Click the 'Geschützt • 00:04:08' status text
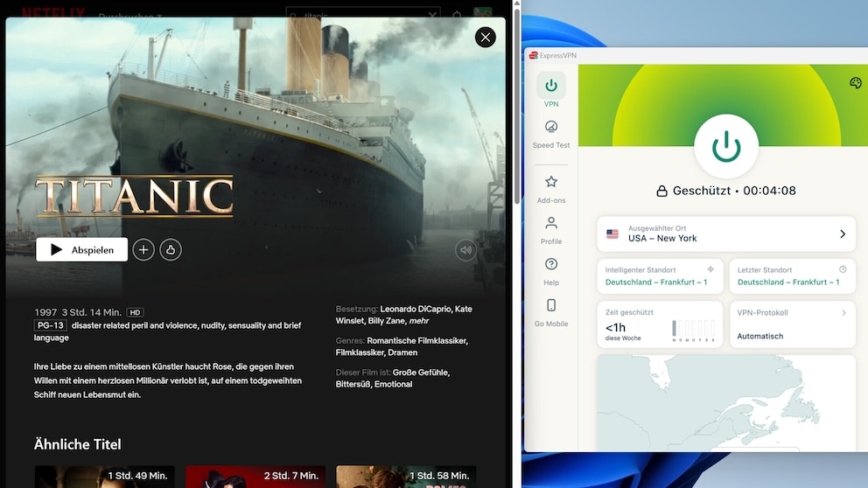The width and height of the screenshot is (868, 488). point(734,191)
